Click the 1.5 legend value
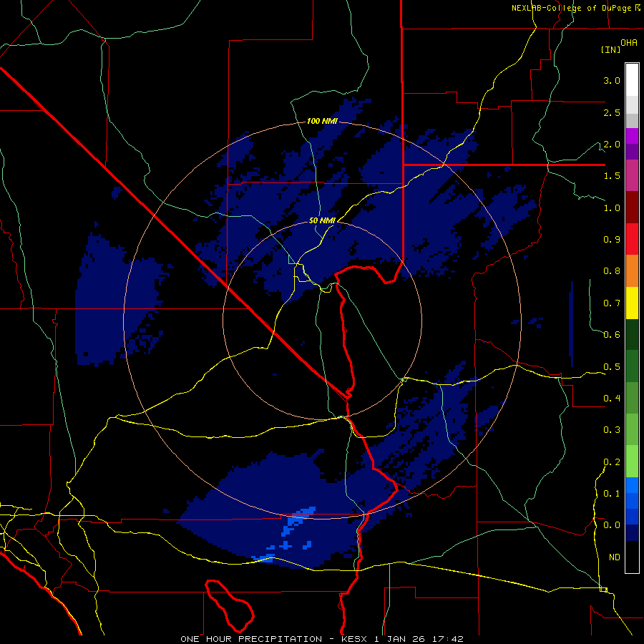The height and width of the screenshot is (644, 644). (x=612, y=176)
